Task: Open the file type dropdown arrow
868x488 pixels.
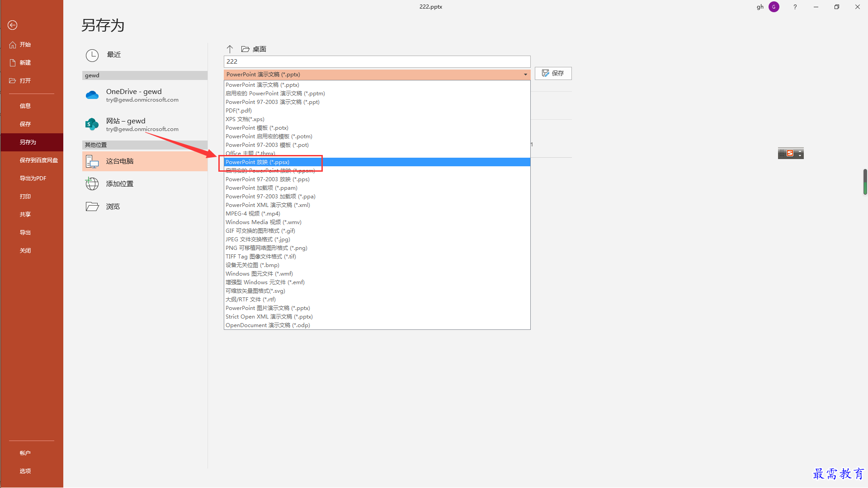Action: pyautogui.click(x=525, y=75)
